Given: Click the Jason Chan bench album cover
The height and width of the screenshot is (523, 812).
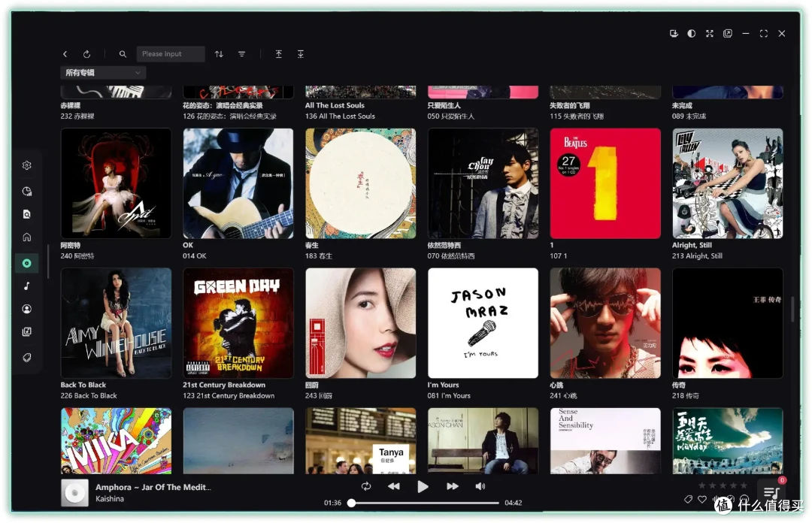Looking at the screenshot, I should [x=483, y=440].
